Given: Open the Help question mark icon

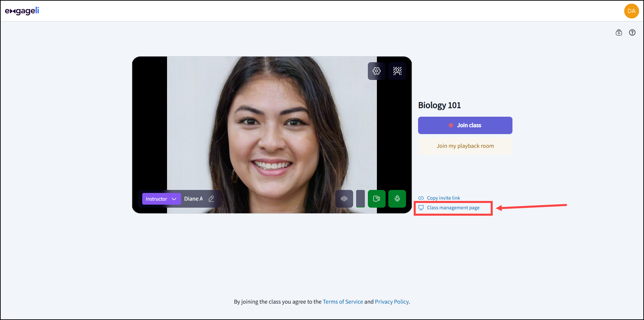Looking at the screenshot, I should pos(632,32).
